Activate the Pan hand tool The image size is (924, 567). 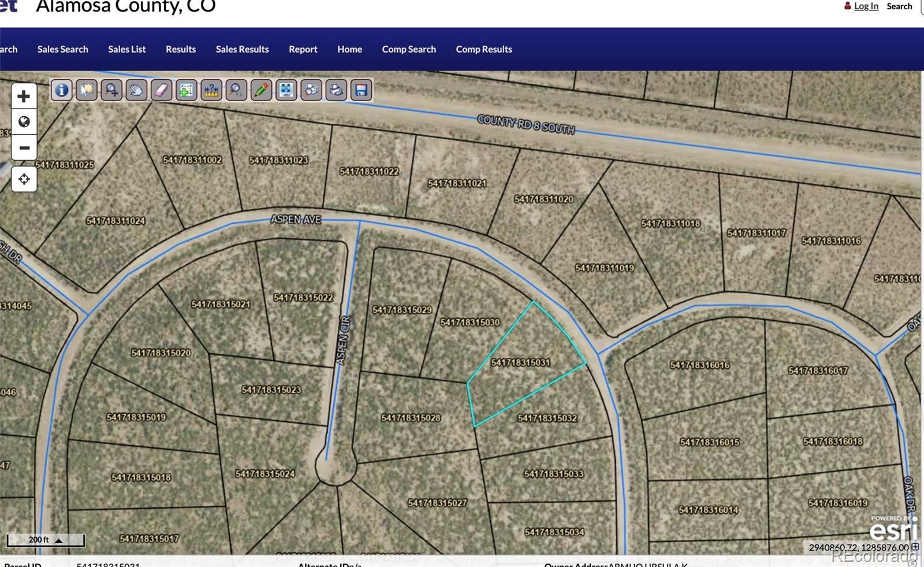[136, 90]
